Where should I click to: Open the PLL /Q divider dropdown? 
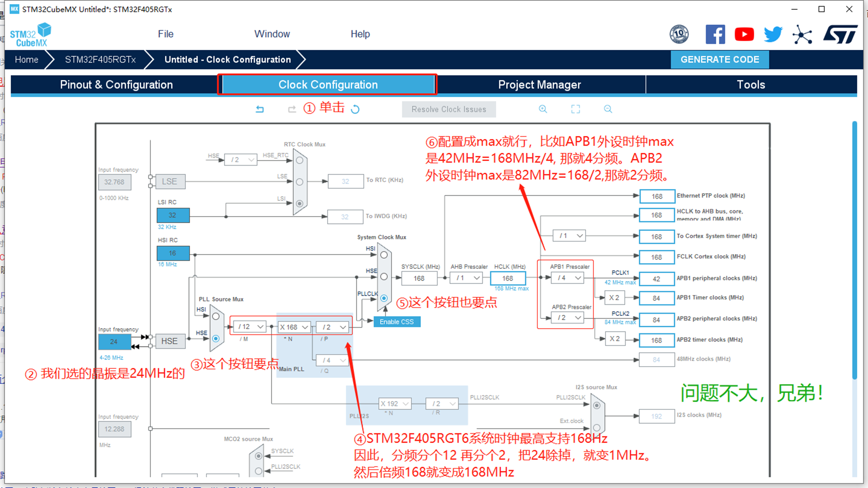click(333, 360)
